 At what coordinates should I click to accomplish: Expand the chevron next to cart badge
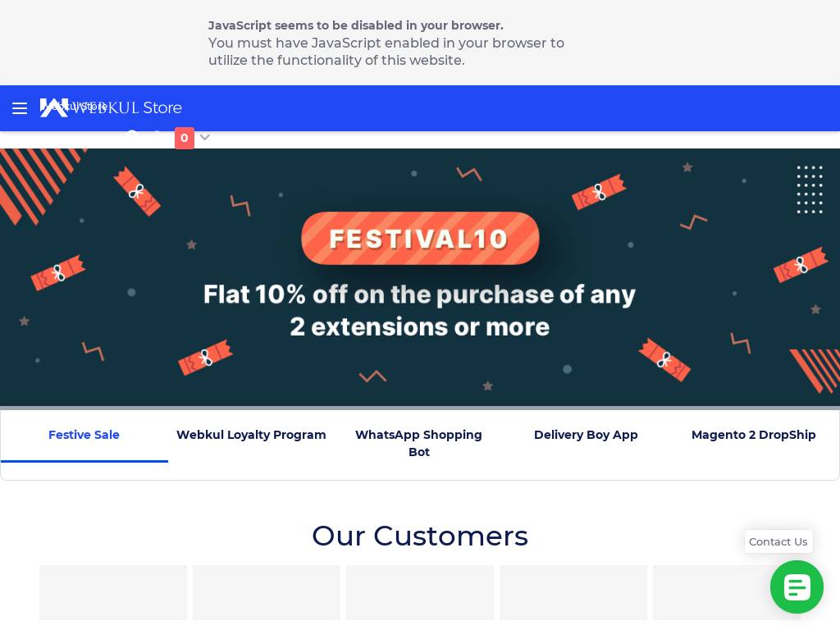205,138
